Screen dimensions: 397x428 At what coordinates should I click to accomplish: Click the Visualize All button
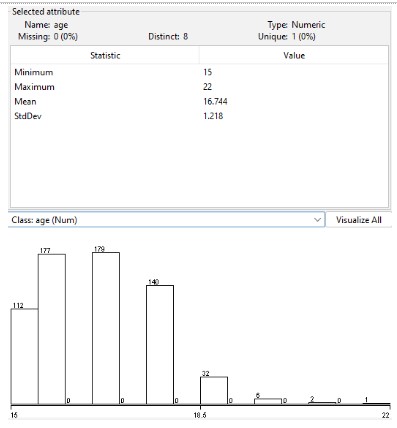[359, 220]
